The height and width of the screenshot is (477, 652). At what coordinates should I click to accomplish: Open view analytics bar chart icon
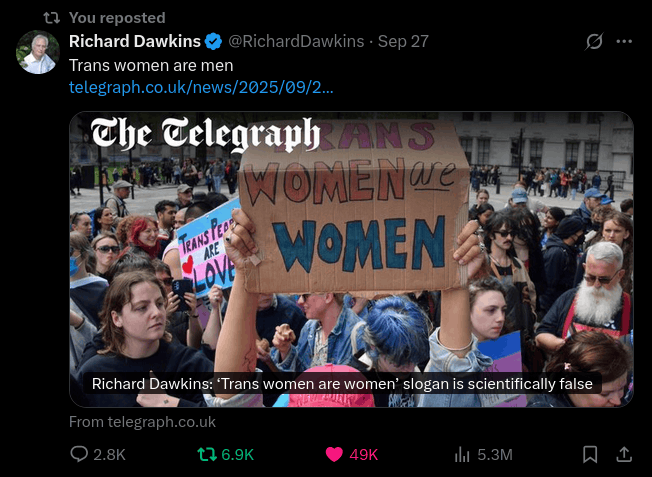[462, 454]
